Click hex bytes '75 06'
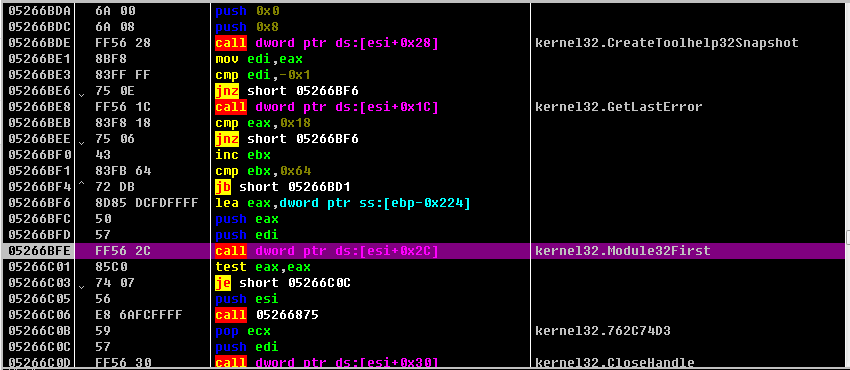This screenshot has width=850, height=370. (115, 139)
